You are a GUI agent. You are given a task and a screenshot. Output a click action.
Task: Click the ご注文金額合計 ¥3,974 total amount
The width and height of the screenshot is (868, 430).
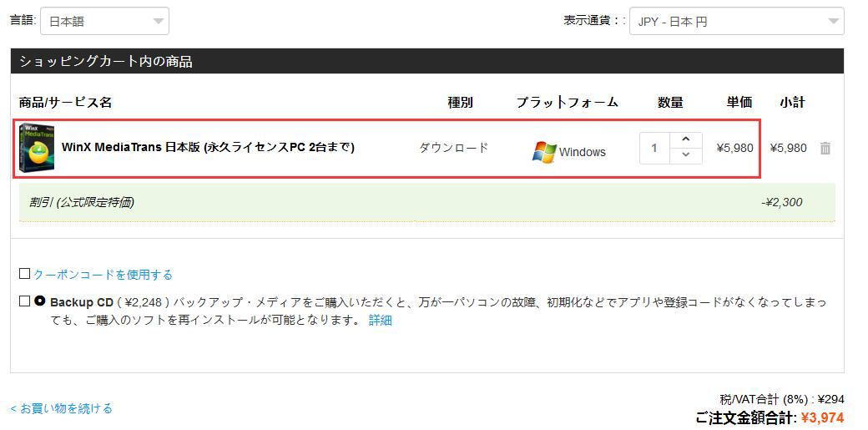click(822, 417)
